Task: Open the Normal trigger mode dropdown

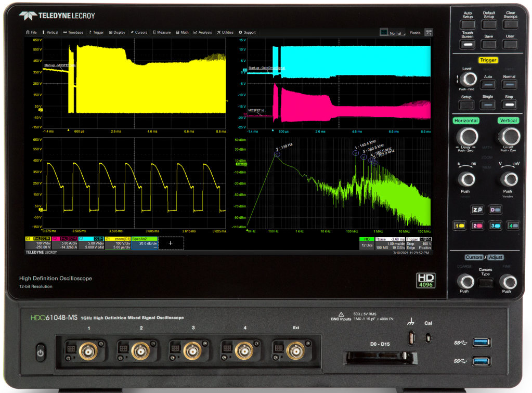Action: click(397, 33)
